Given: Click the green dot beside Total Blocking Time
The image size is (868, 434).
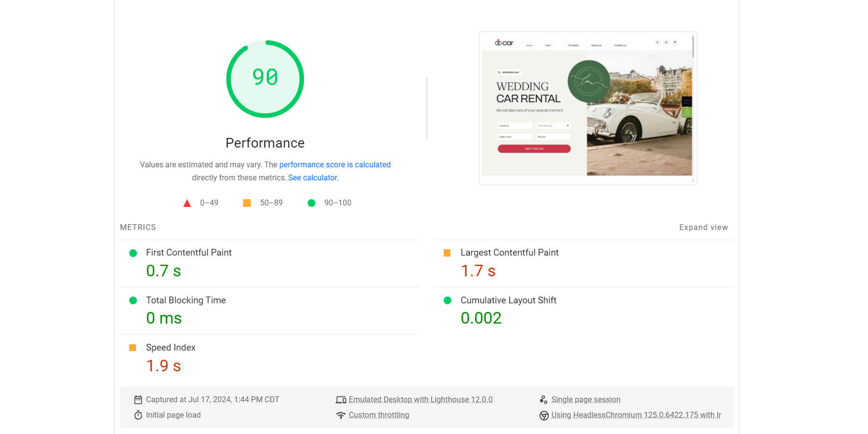Looking at the screenshot, I should tap(133, 300).
